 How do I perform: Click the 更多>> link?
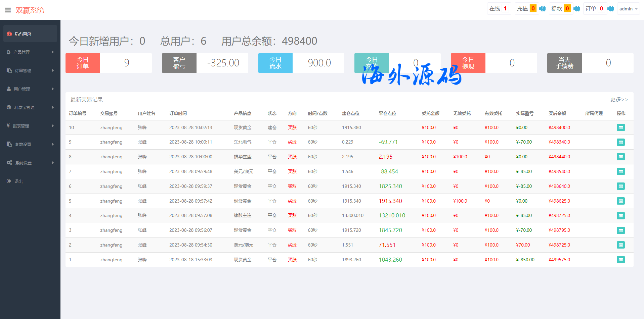619,99
